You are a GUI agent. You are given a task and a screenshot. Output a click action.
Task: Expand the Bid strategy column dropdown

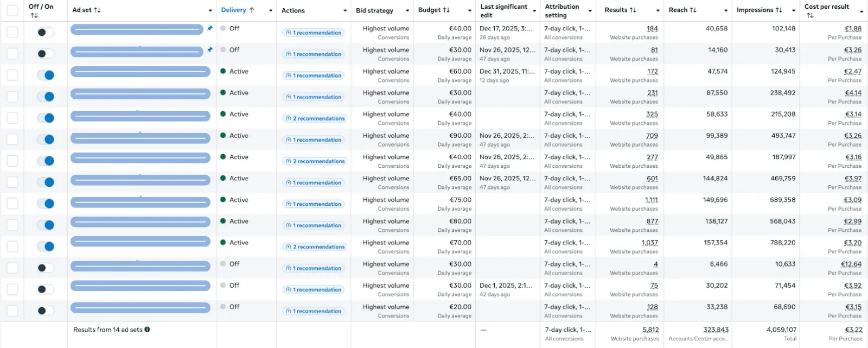pyautogui.click(x=407, y=11)
